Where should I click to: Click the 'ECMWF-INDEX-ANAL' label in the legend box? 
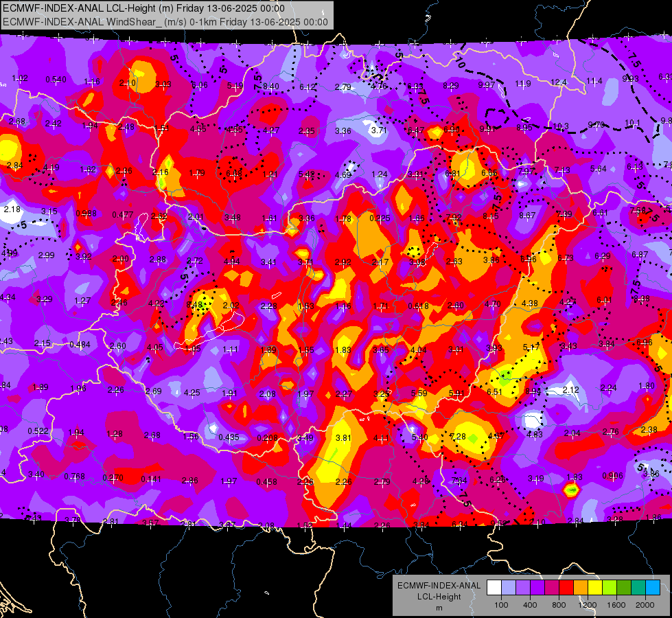[439, 586]
